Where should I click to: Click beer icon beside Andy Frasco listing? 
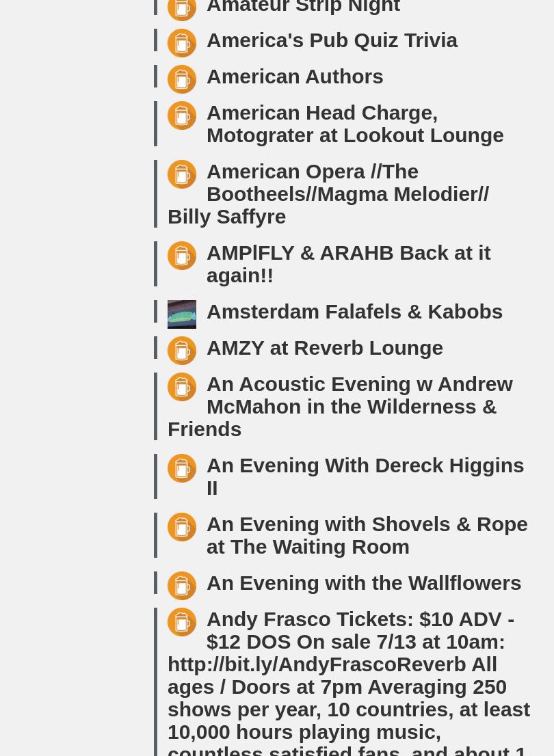pyautogui.click(x=182, y=622)
